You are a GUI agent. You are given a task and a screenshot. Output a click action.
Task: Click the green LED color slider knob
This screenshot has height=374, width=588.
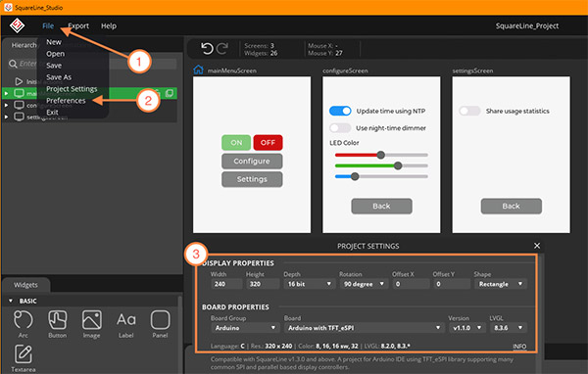click(x=398, y=165)
